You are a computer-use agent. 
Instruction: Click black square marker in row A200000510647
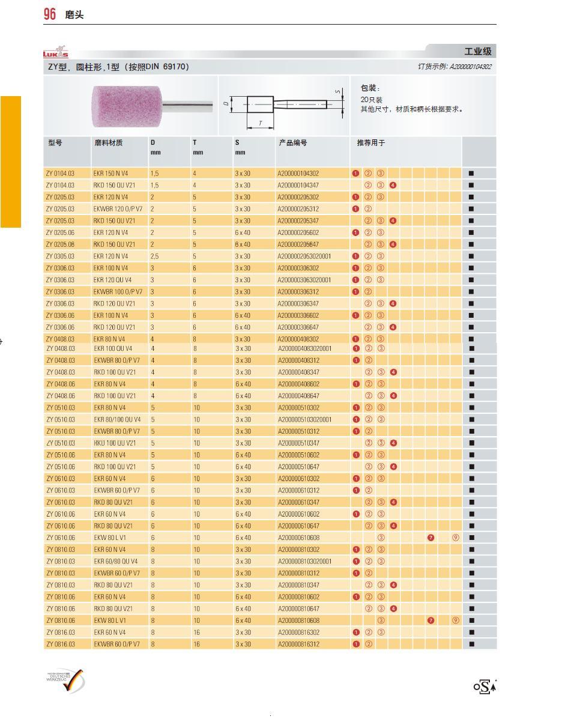(x=471, y=467)
